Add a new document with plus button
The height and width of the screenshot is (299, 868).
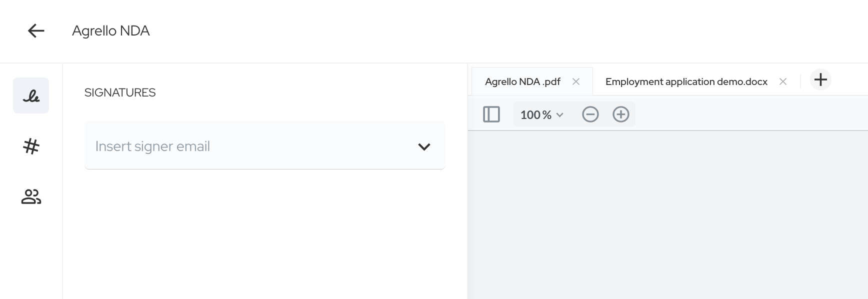820,80
